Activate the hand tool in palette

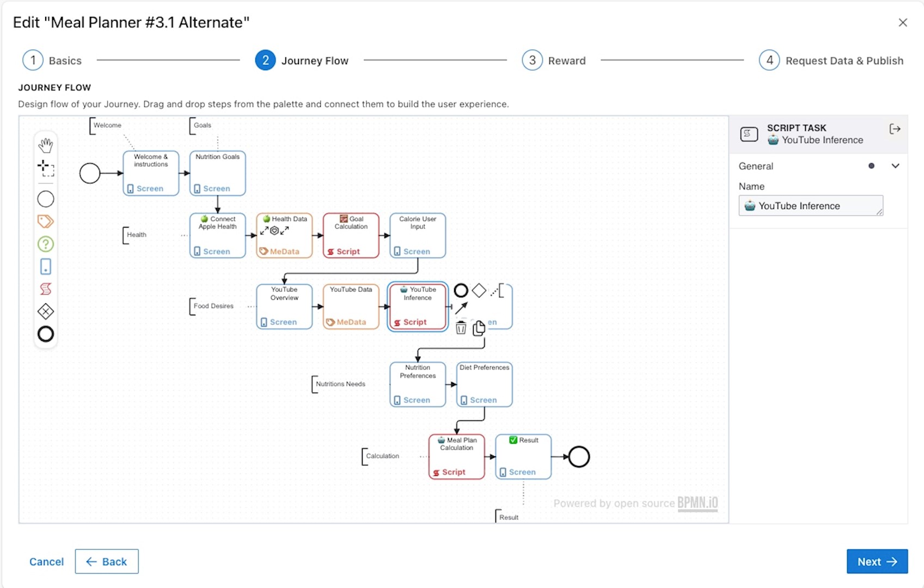point(46,145)
